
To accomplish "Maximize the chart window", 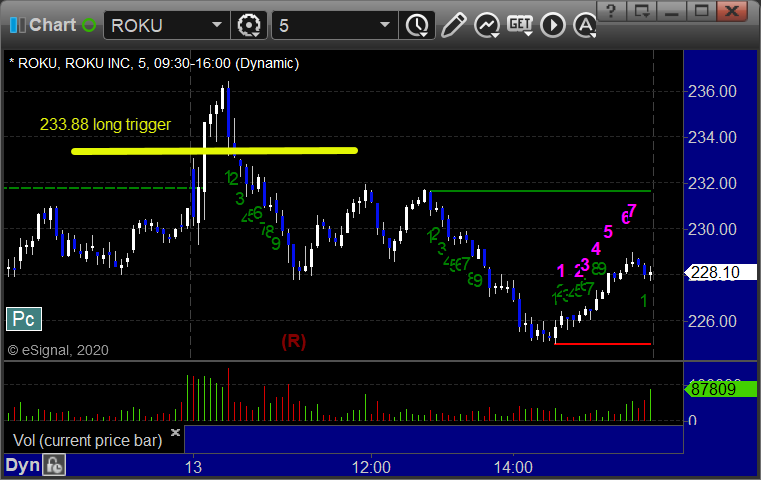I will pos(701,10).
